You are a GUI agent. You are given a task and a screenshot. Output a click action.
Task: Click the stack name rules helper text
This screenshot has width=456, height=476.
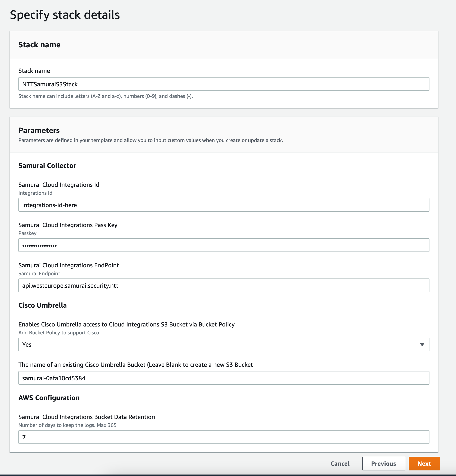pyautogui.click(x=106, y=96)
